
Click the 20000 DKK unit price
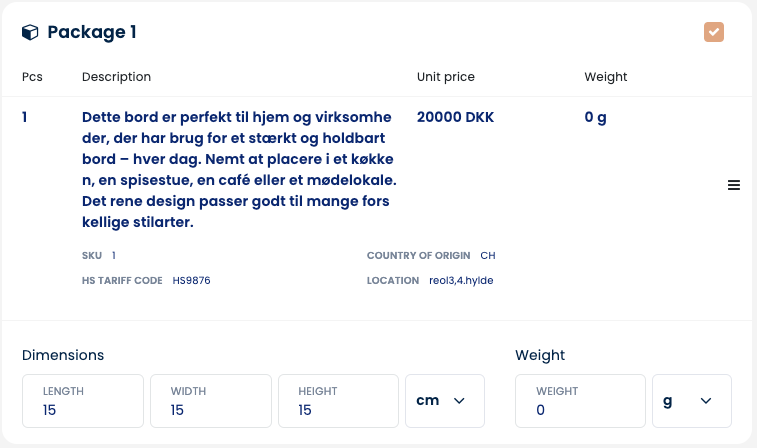455,117
